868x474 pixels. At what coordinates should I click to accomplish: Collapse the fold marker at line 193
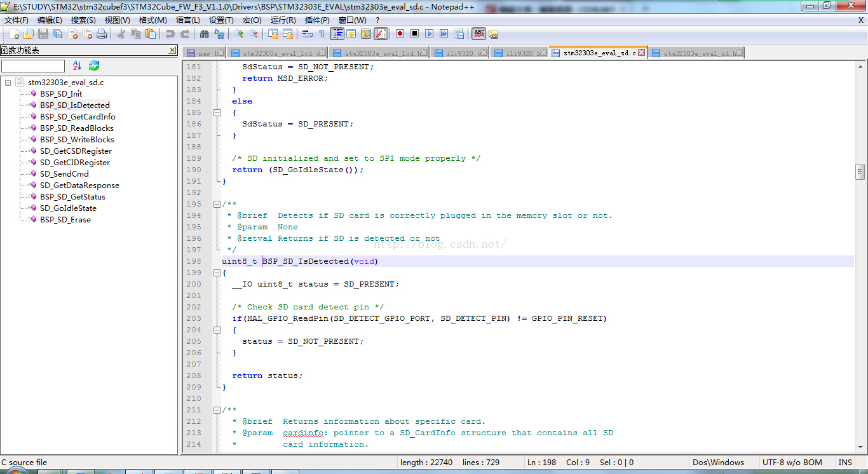[217, 204]
